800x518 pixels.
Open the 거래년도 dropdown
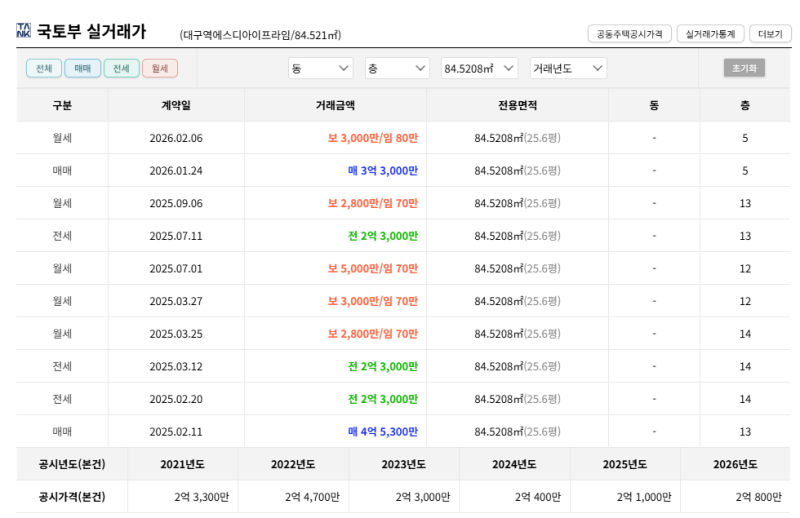pyautogui.click(x=568, y=68)
